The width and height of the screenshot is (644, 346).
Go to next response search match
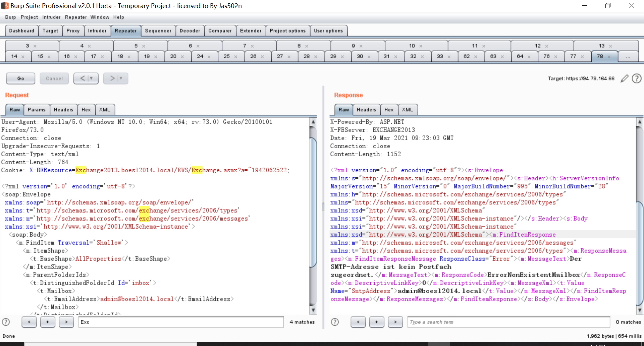click(x=395, y=322)
